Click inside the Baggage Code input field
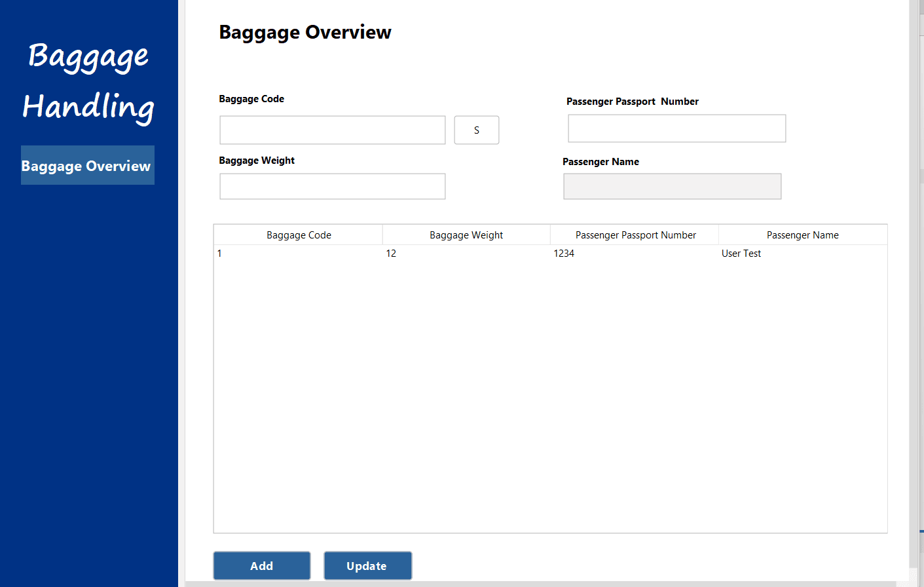The image size is (924, 587). point(331,130)
